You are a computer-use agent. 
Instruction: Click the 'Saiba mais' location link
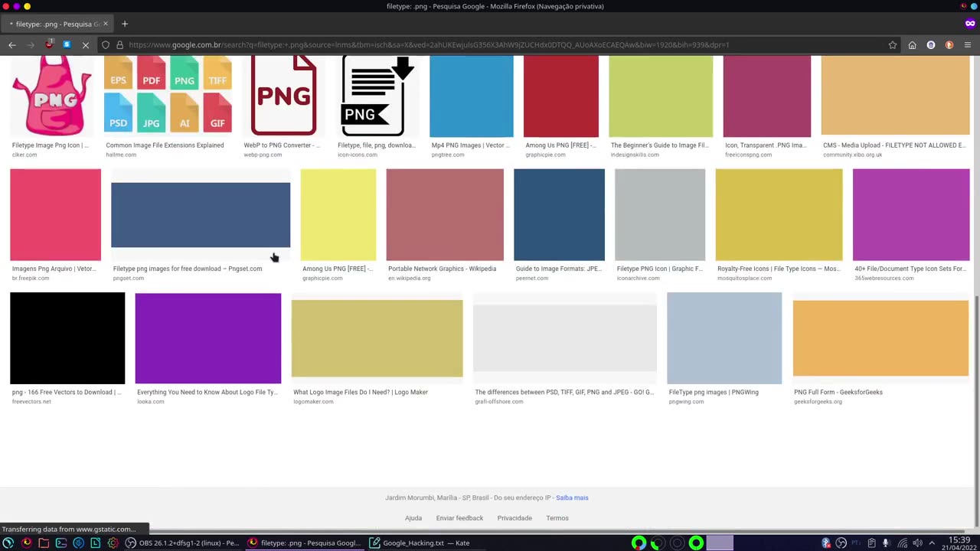tap(572, 498)
